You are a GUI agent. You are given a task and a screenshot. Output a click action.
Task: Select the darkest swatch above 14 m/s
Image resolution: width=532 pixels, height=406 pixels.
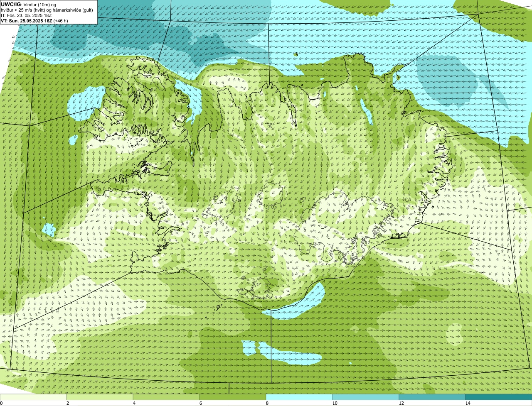[499, 397]
